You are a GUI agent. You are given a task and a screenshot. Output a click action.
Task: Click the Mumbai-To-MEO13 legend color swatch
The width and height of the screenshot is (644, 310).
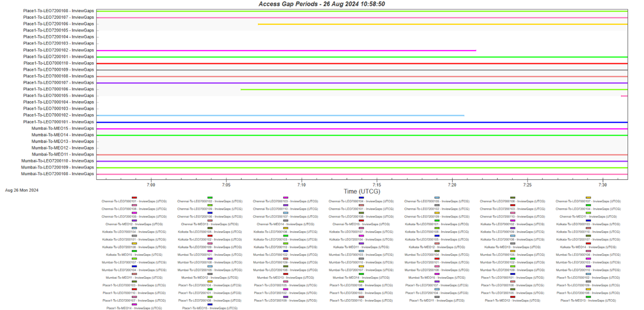coord(285,274)
